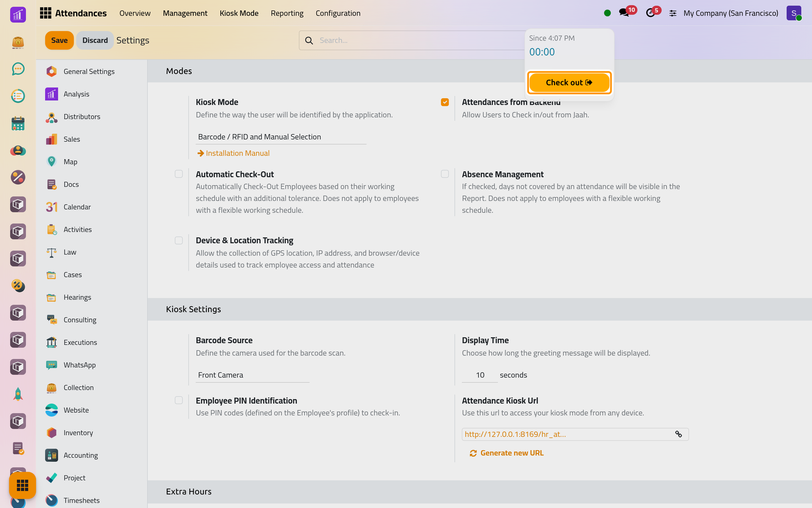The height and width of the screenshot is (508, 812).
Task: Click the green status dot in top bar
Action: click(x=607, y=13)
